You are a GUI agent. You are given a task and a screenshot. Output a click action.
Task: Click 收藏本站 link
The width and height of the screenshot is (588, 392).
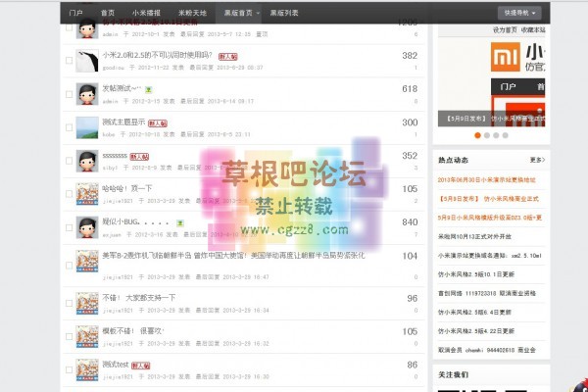533,29
